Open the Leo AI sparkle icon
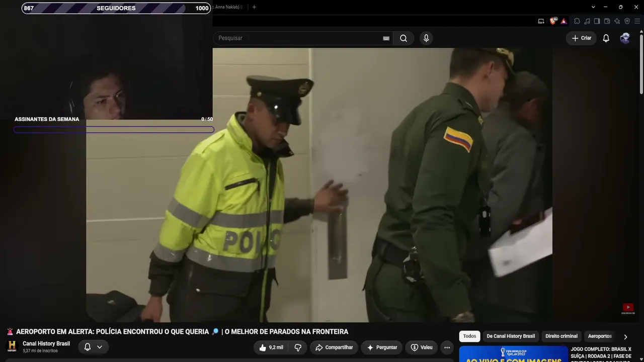Image resolution: width=644 pixels, height=362 pixels. point(617,21)
